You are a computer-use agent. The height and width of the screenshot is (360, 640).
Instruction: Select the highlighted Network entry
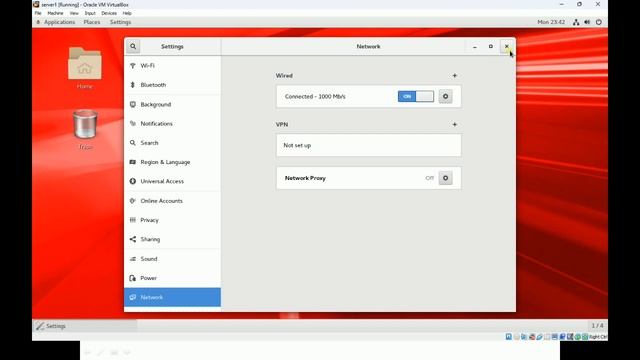tap(172, 297)
